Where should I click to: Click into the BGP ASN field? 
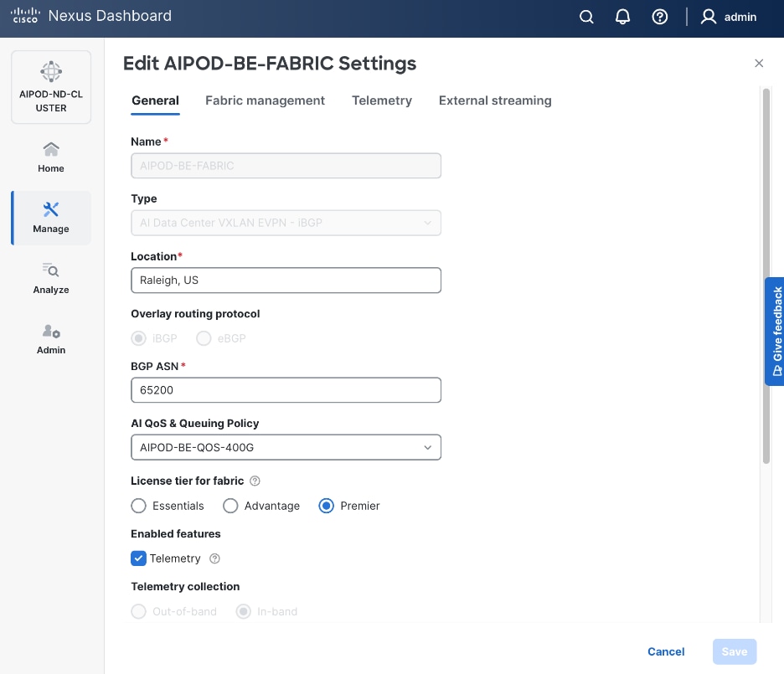pos(286,390)
